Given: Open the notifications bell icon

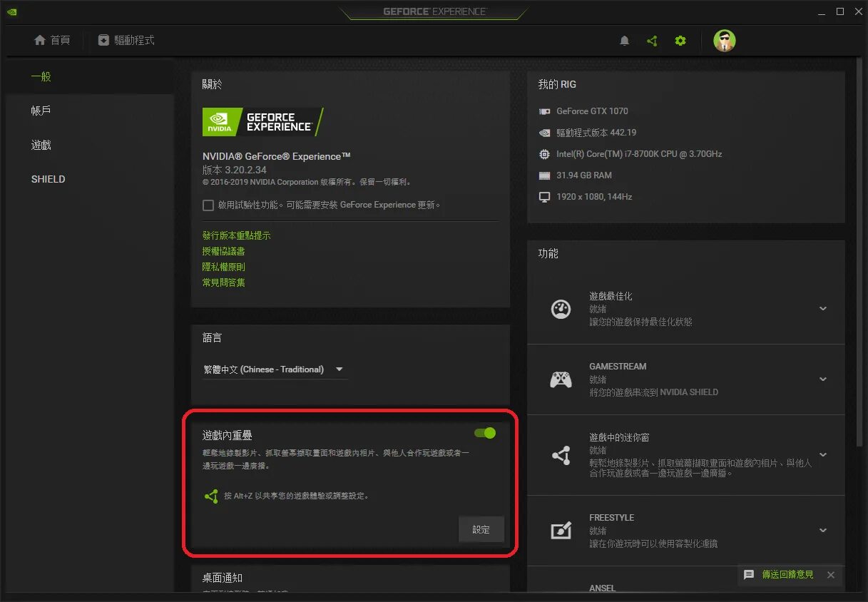Looking at the screenshot, I should pos(624,41).
